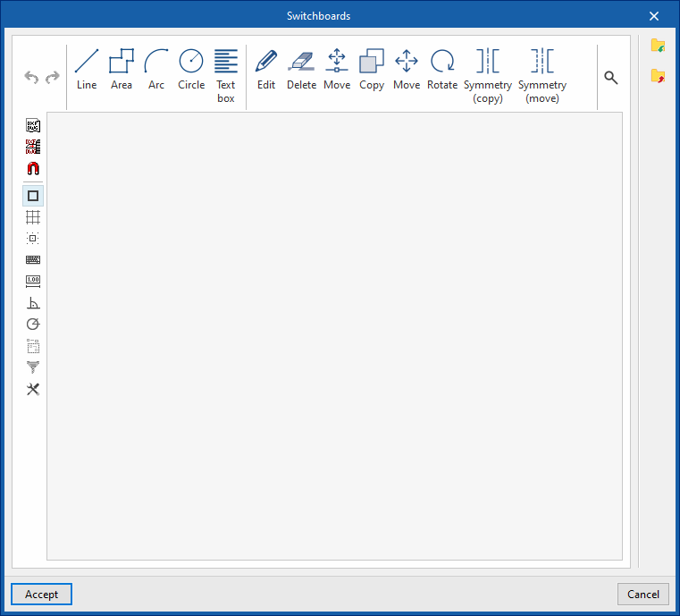The width and height of the screenshot is (680, 616).
Task: Insert a Text box
Action: click(x=226, y=76)
